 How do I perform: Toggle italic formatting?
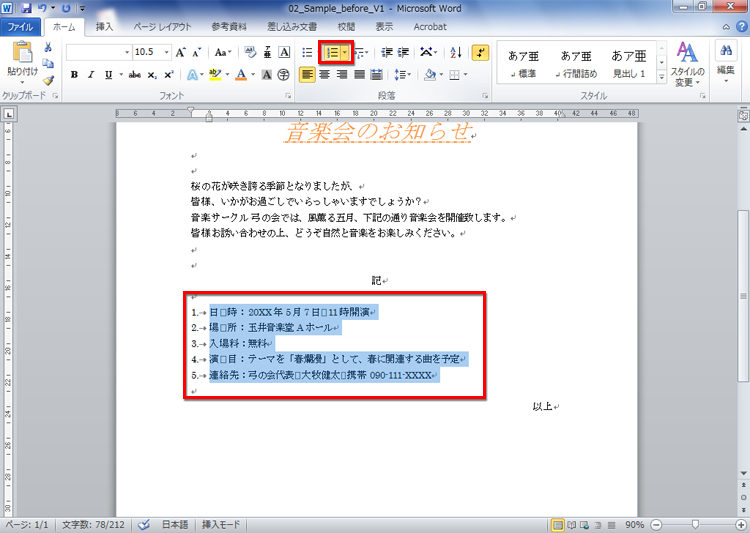click(x=91, y=75)
